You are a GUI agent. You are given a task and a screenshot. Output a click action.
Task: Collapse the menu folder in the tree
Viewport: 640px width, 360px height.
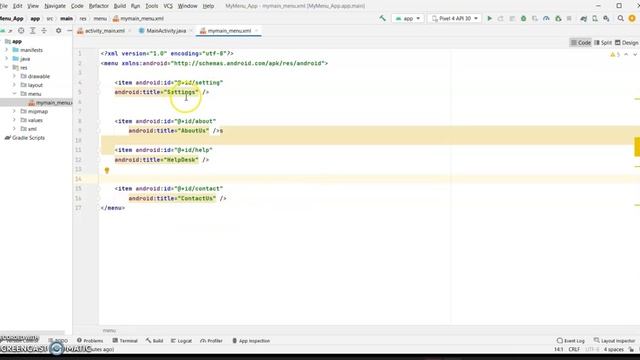(x=14, y=93)
